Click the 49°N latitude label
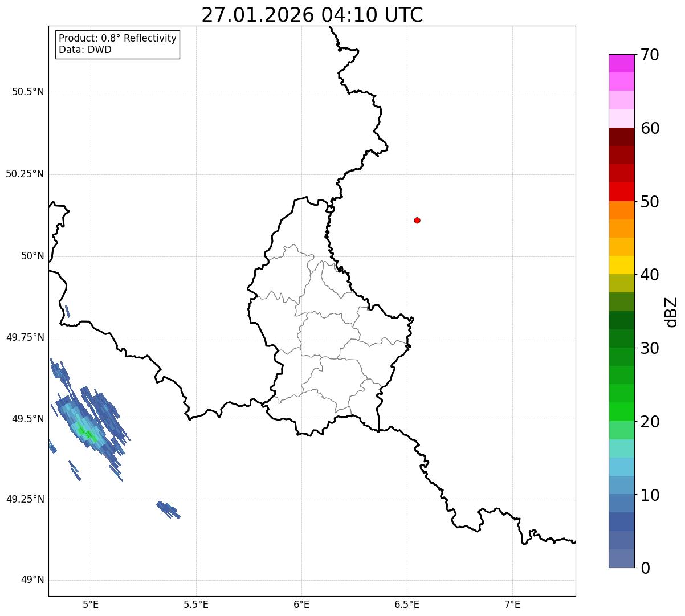 32,580
